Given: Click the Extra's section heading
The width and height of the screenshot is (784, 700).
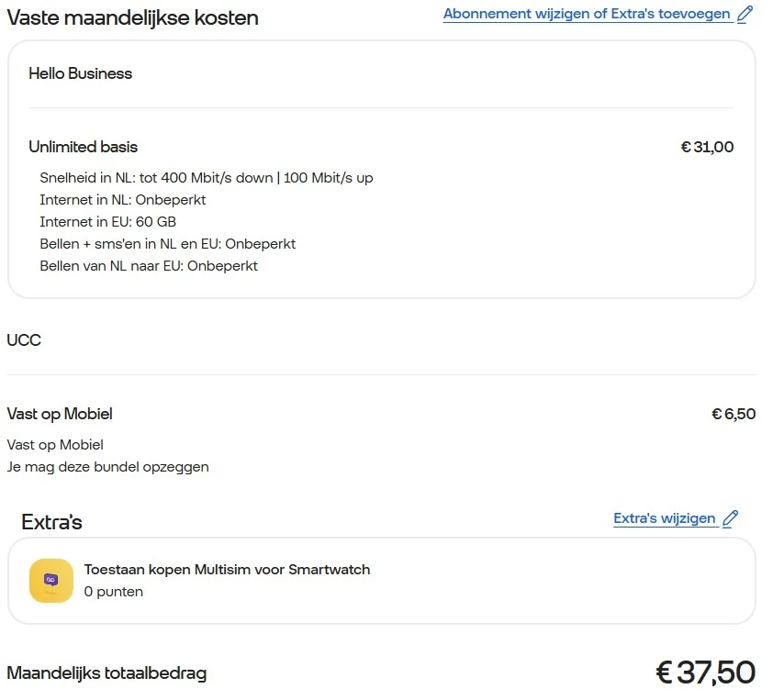Looking at the screenshot, I should [51, 522].
